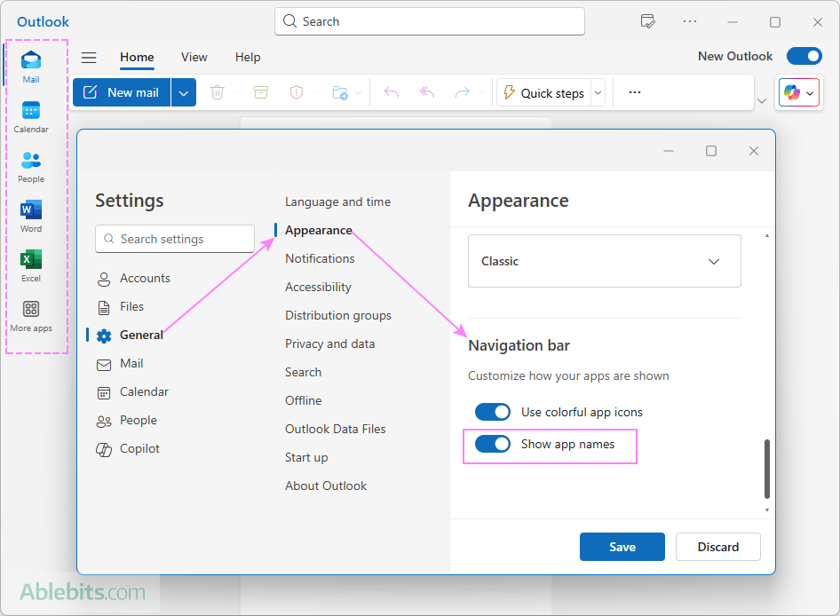Image resolution: width=840 pixels, height=616 pixels.
Task: Maximize the Settings dialog window
Action: tap(711, 151)
